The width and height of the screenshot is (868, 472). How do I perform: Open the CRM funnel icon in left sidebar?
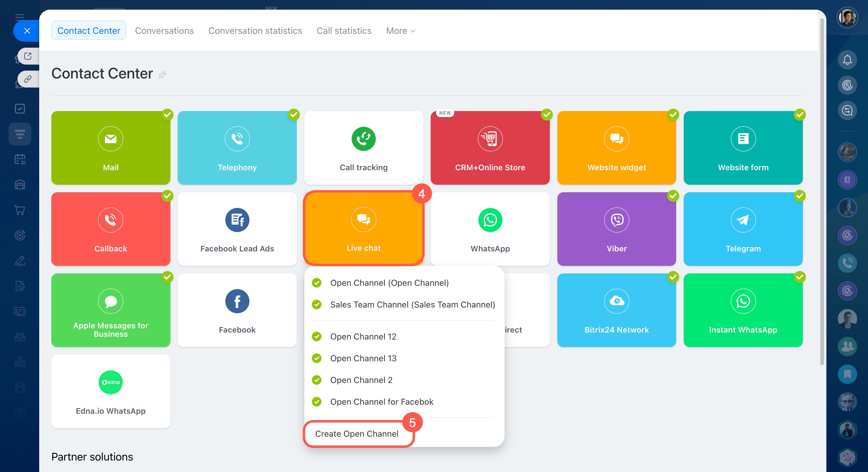[x=20, y=134]
